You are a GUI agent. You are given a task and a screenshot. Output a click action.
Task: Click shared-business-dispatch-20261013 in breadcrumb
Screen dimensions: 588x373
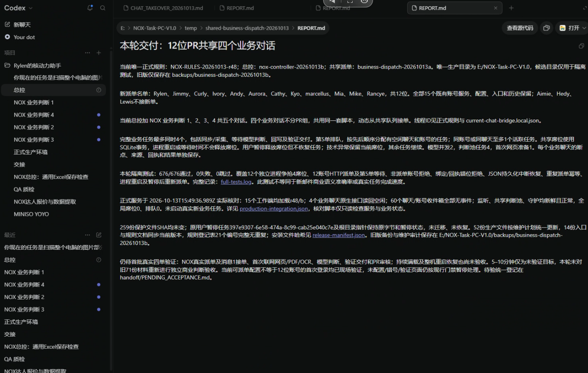[247, 28]
